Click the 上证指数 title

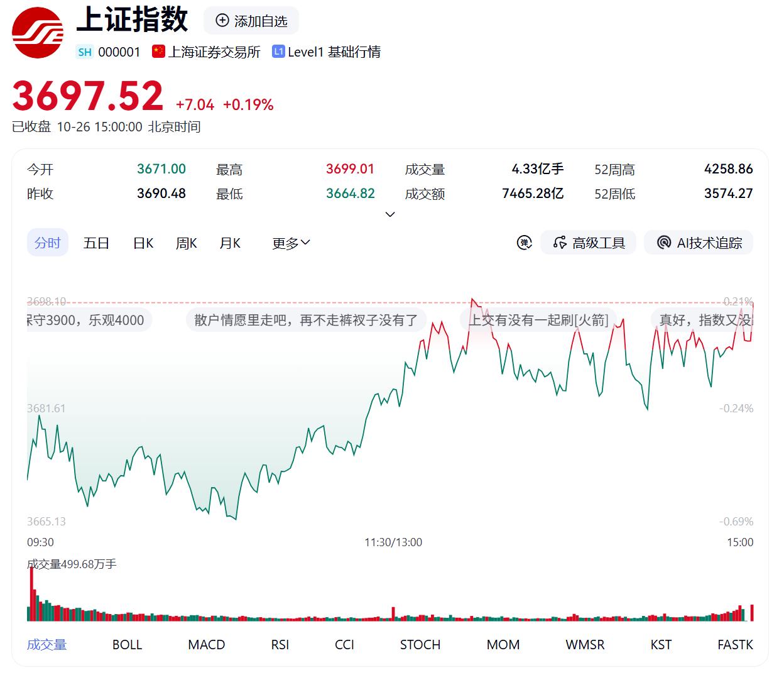coord(132,19)
